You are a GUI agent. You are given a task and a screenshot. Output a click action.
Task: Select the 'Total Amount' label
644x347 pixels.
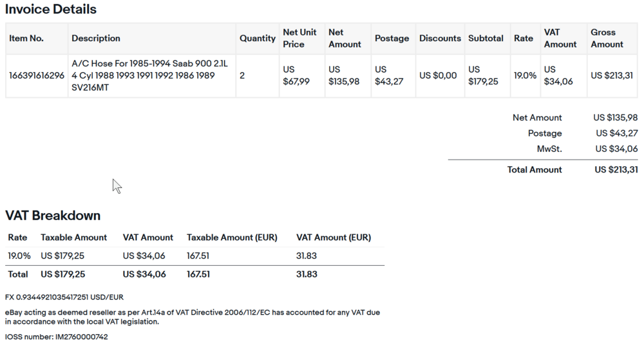click(535, 169)
